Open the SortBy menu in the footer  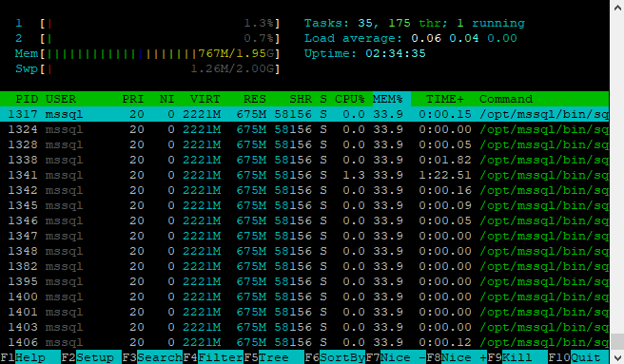point(335,357)
